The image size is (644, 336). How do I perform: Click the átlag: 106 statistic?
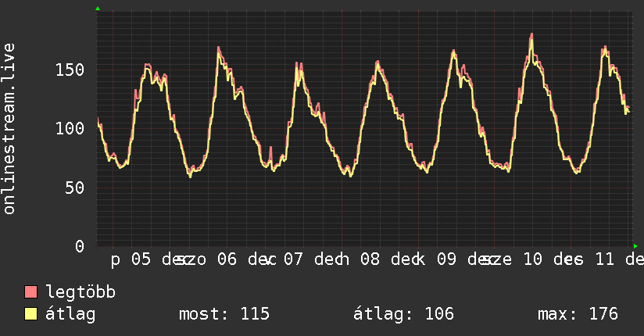[x=403, y=314]
